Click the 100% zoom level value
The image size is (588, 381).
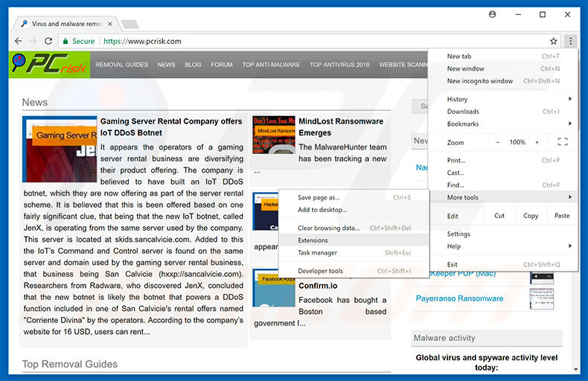tap(517, 142)
